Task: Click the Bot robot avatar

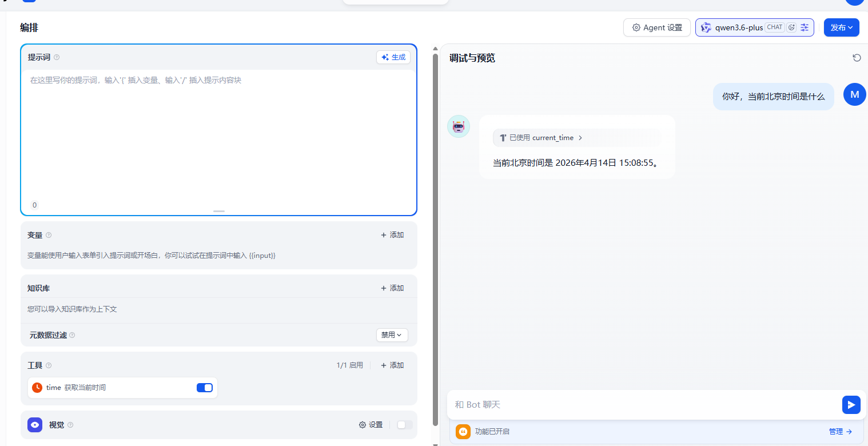Action: 458,126
